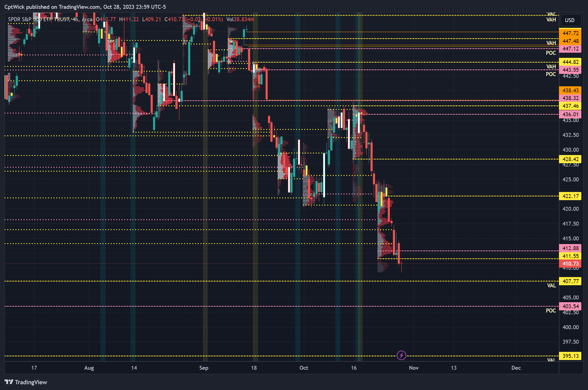Click the red 410.73 current price label
This screenshot has height=390, width=588.
coord(570,264)
